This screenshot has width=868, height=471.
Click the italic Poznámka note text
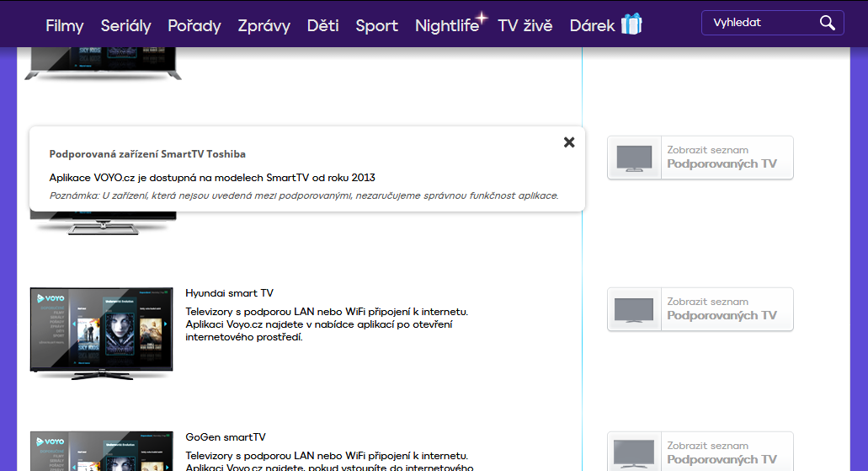[x=304, y=195]
